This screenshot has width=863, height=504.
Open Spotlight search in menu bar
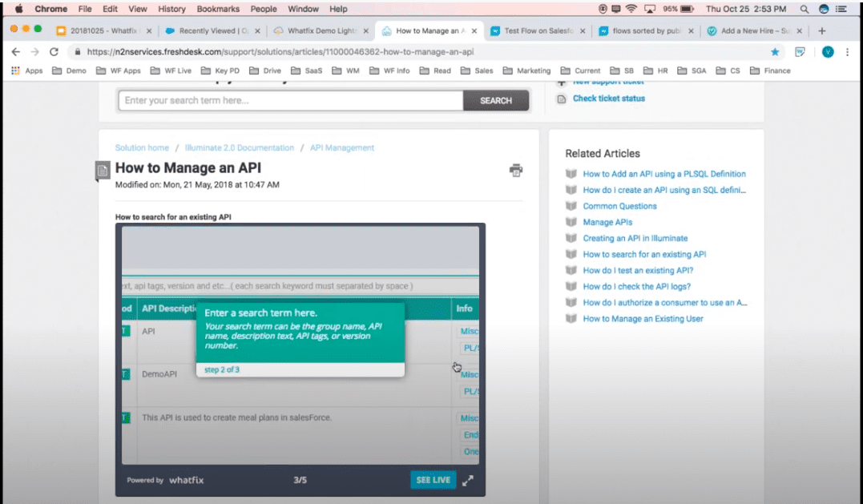point(805,9)
